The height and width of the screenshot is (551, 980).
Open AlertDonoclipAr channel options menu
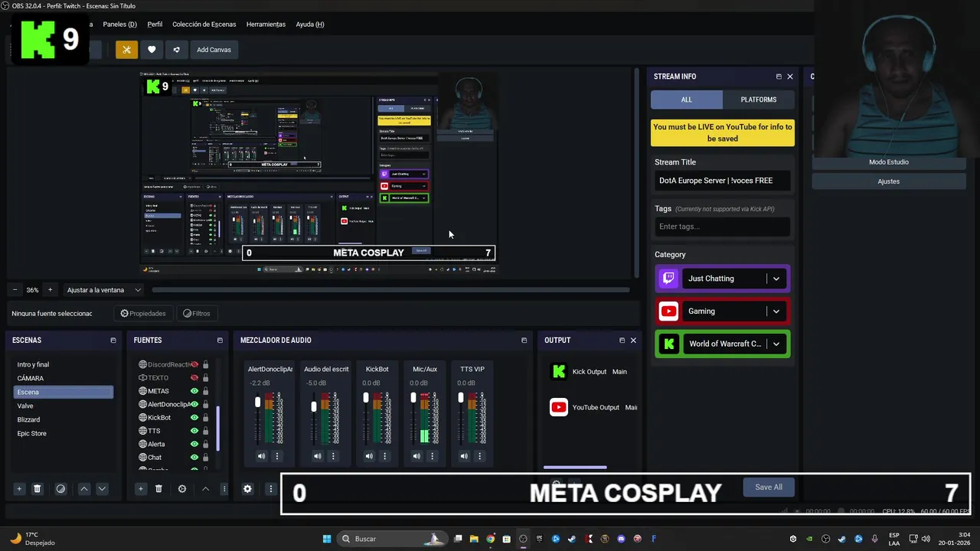pyautogui.click(x=277, y=456)
